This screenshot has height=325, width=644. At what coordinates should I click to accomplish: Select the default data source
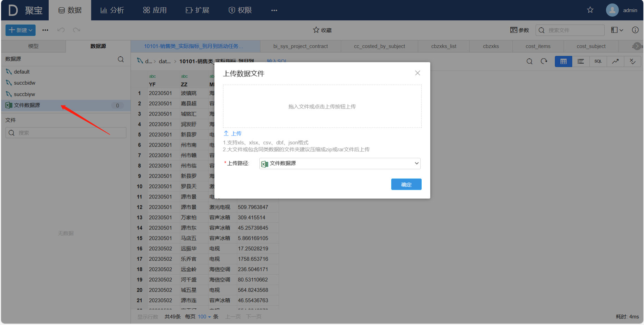(x=66, y=72)
